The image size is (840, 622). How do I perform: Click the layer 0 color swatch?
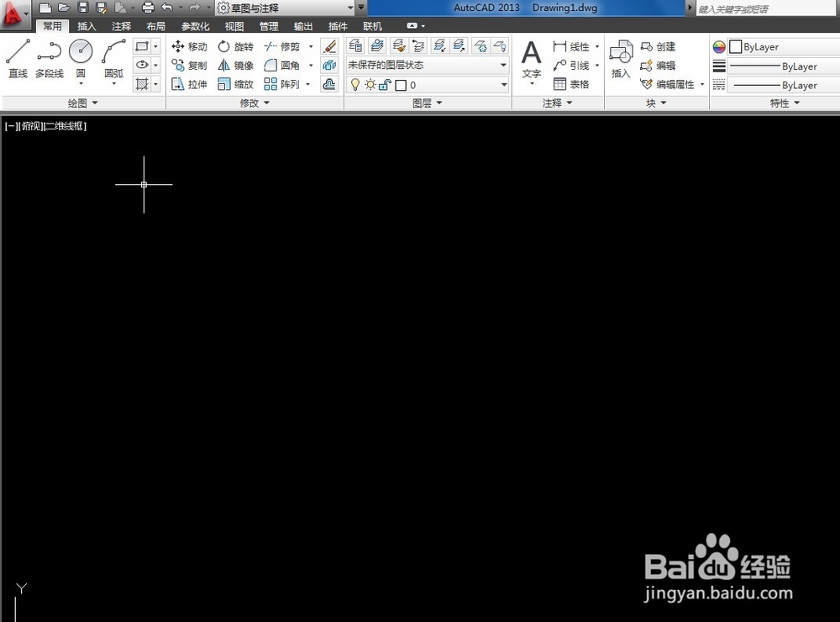[x=401, y=85]
